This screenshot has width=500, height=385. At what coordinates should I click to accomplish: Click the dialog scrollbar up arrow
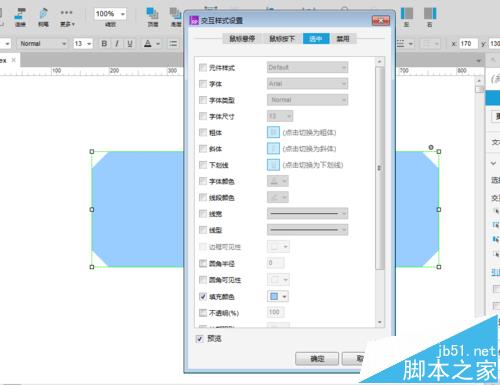coord(379,61)
